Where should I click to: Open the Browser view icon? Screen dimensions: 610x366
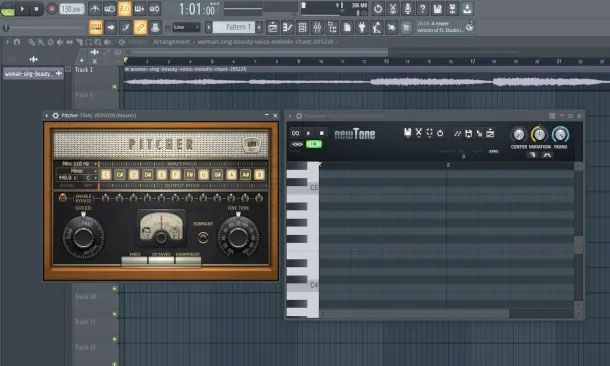pos(332,27)
